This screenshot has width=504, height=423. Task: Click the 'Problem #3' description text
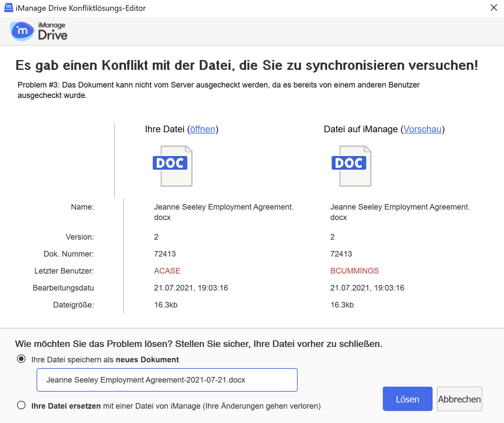(x=219, y=90)
